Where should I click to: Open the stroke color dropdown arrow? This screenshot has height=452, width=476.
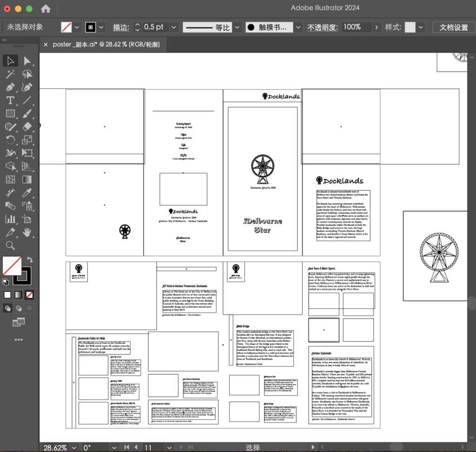click(101, 27)
